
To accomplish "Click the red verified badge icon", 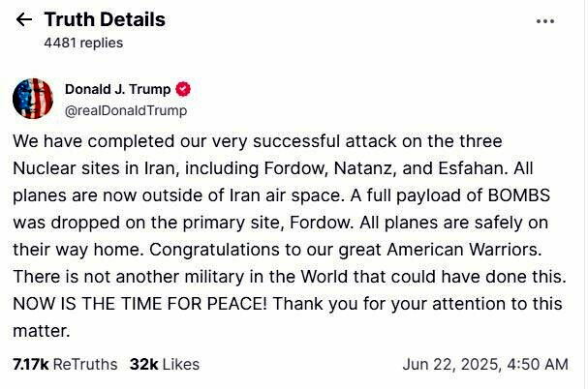I will point(183,89).
